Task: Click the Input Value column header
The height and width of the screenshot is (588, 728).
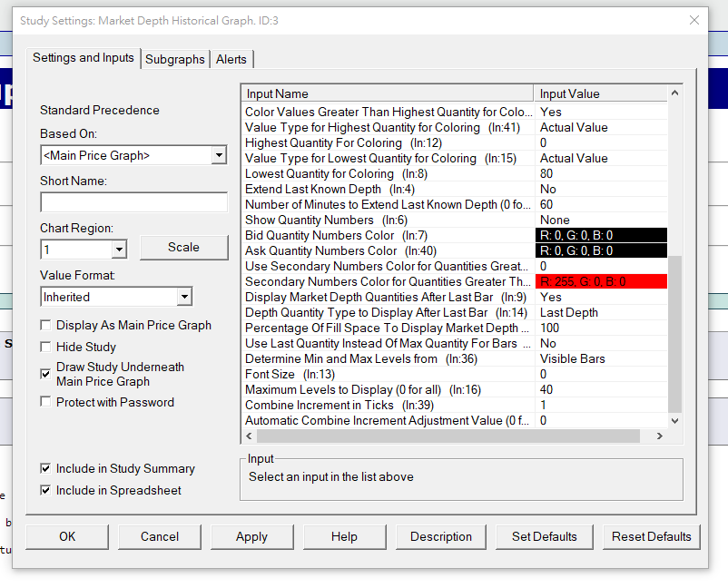Action: (x=601, y=93)
